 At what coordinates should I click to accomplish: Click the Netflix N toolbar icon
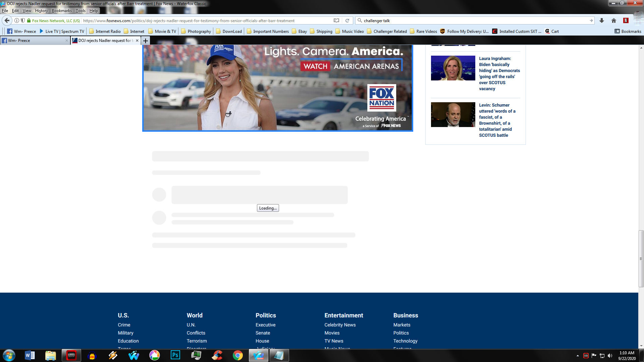(x=626, y=20)
